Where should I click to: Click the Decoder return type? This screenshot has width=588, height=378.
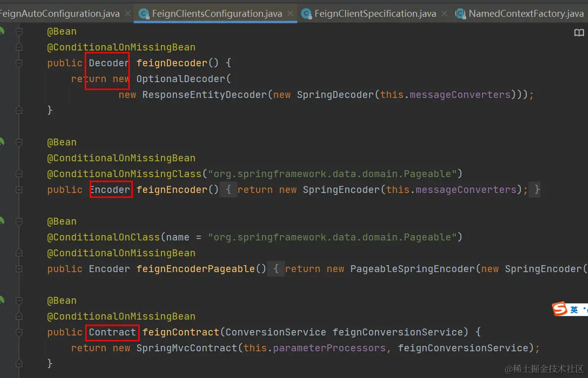109,63
